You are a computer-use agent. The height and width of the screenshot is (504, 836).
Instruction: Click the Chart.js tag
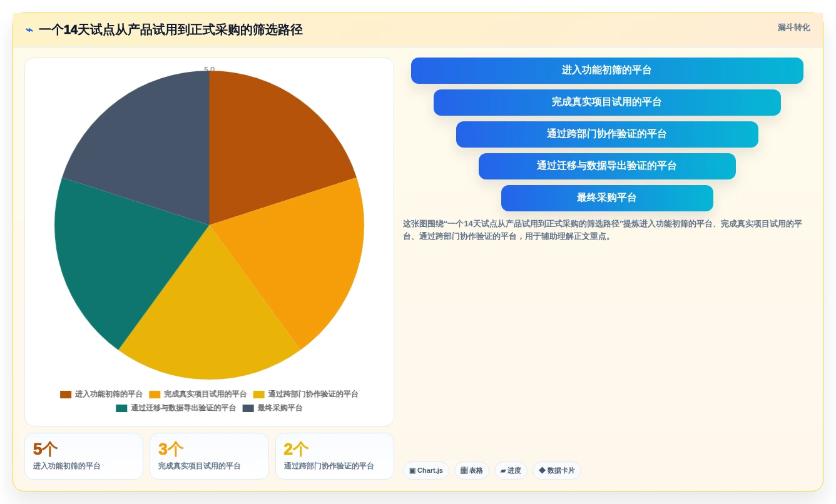tap(426, 471)
